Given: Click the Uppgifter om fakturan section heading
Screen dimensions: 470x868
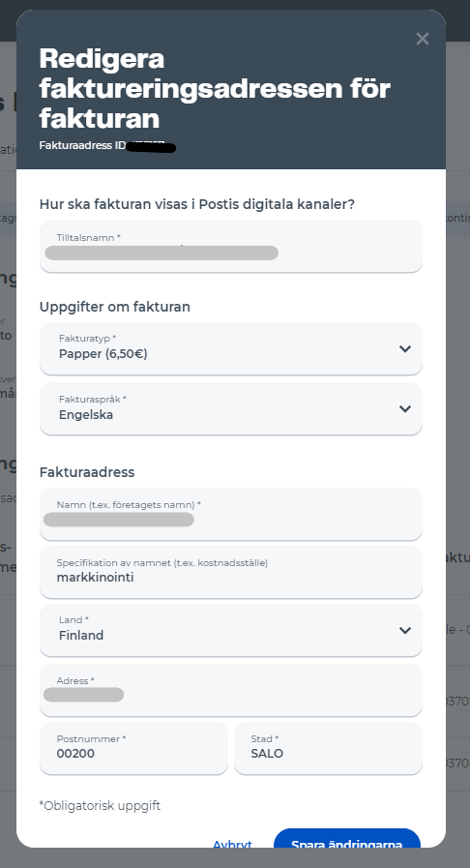Looking at the screenshot, I should (x=115, y=307).
